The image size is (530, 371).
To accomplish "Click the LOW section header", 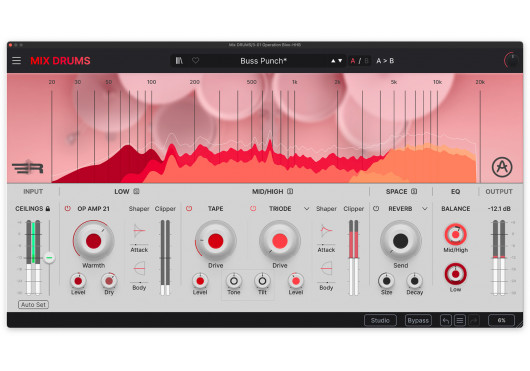I will 122,192.
